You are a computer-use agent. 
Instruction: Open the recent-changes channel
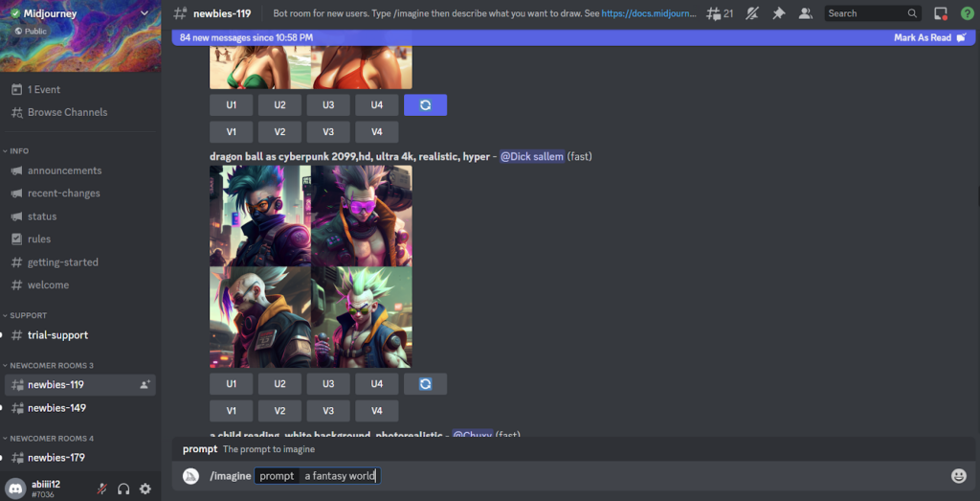tap(64, 194)
